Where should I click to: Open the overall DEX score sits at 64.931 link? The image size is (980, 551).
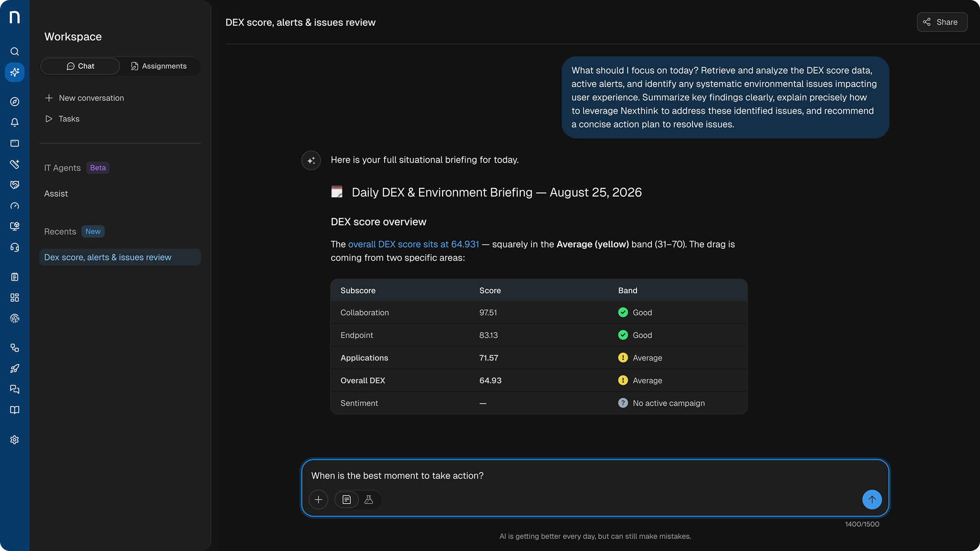pyautogui.click(x=413, y=244)
